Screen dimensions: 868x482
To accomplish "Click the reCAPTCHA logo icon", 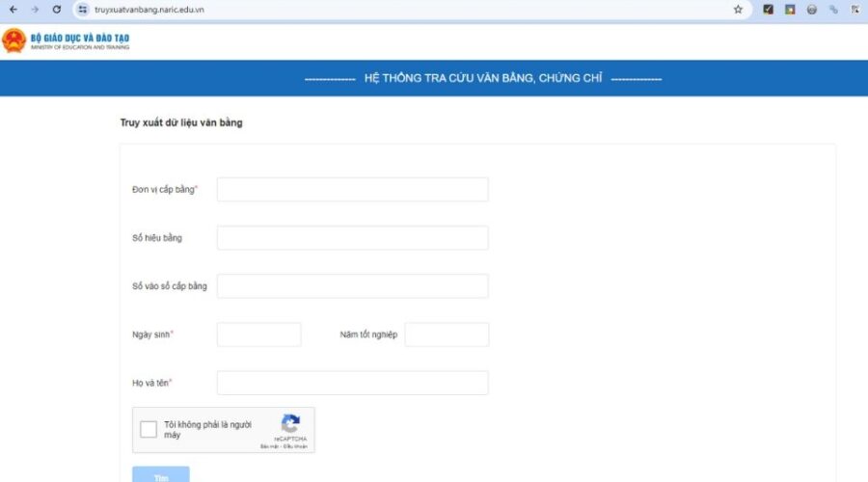I will (290, 423).
